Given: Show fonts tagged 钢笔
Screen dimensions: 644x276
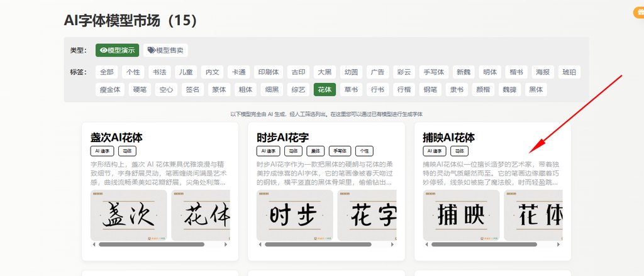Looking at the screenshot, I should coord(430,89).
